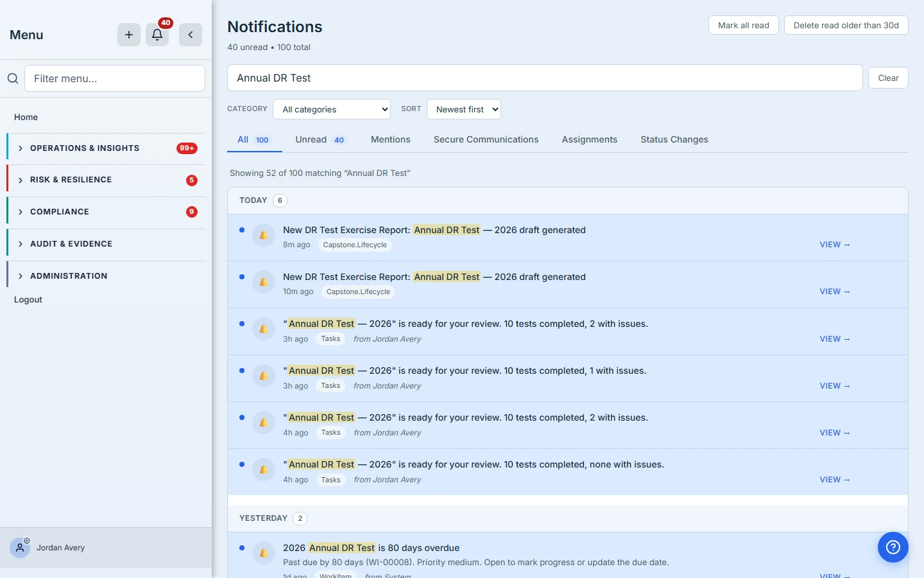Screen dimensions: 924x578
Task: Click the Showing 52 of 100 matching text
Action: click(x=320, y=173)
